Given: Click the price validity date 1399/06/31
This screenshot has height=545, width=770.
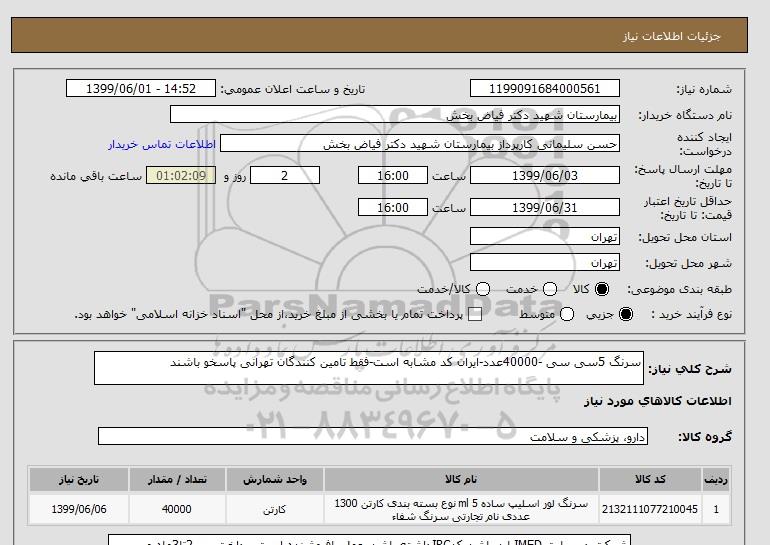Looking at the screenshot, I should pos(545,207).
